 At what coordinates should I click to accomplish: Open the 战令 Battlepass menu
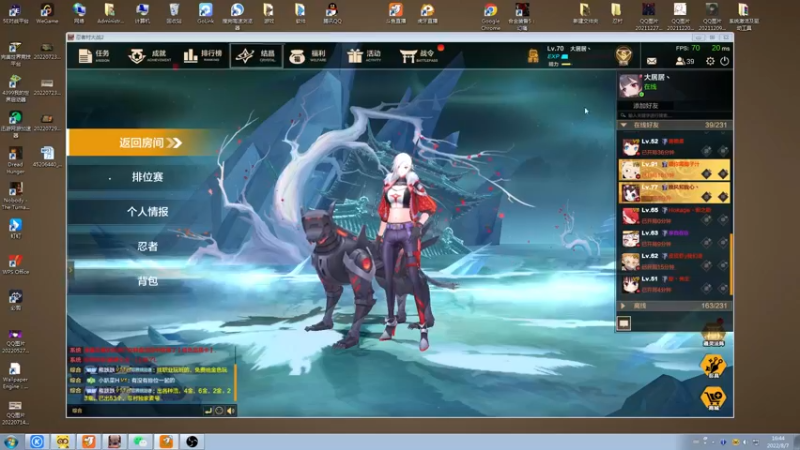pyautogui.click(x=418, y=56)
